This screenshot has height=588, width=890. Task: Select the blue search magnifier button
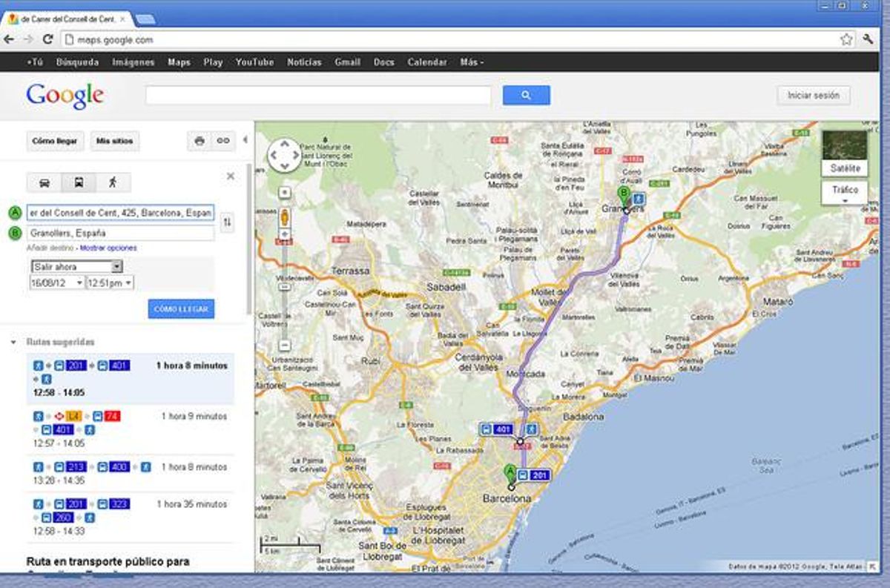pyautogui.click(x=527, y=95)
